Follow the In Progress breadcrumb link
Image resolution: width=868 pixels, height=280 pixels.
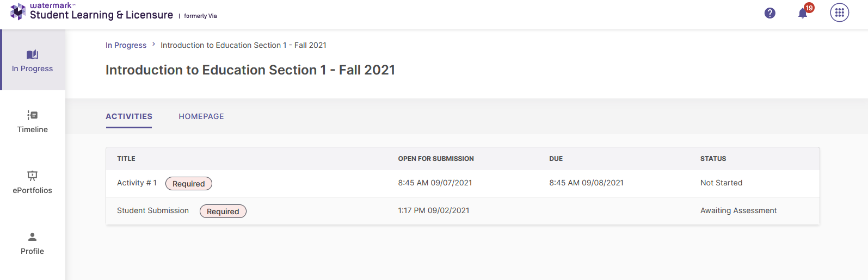pos(126,45)
